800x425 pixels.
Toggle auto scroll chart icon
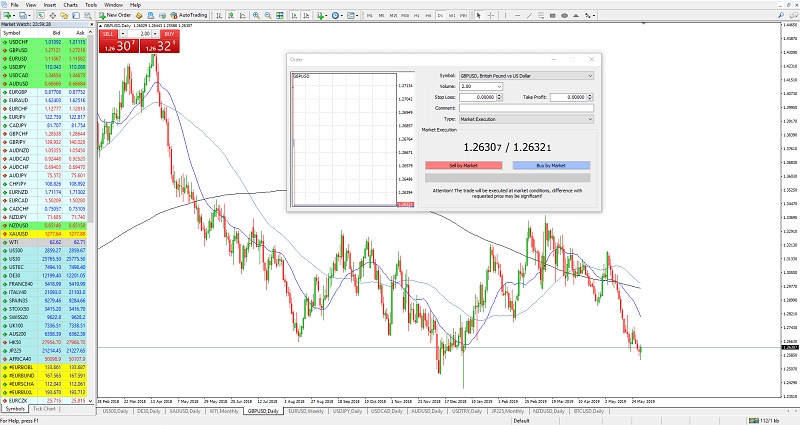[294, 15]
